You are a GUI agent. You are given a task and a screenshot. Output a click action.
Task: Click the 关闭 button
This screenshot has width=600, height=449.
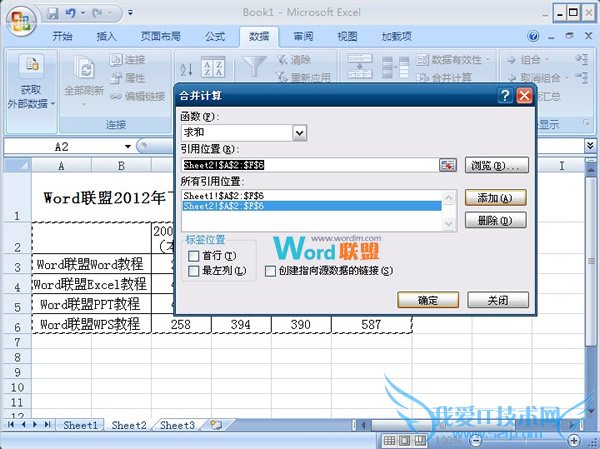pyautogui.click(x=497, y=300)
